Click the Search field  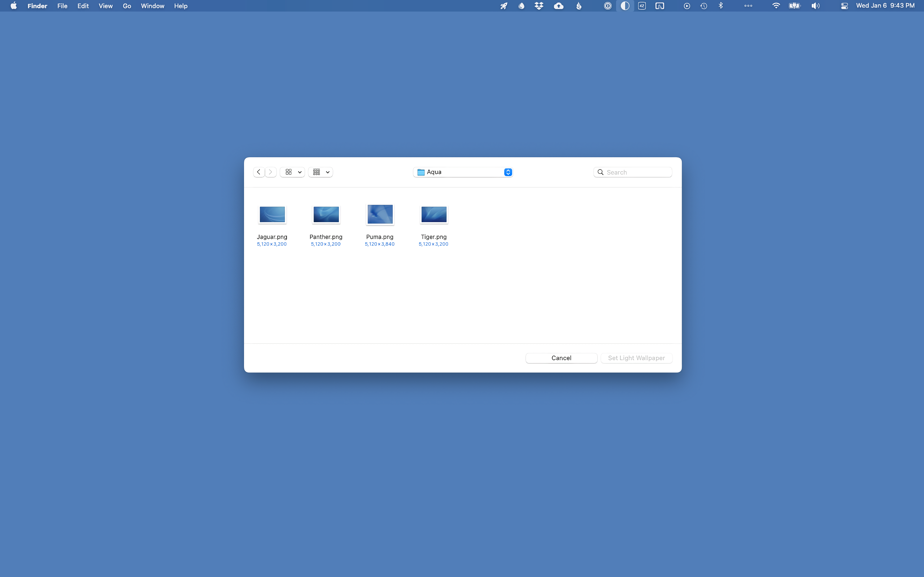pos(637,172)
